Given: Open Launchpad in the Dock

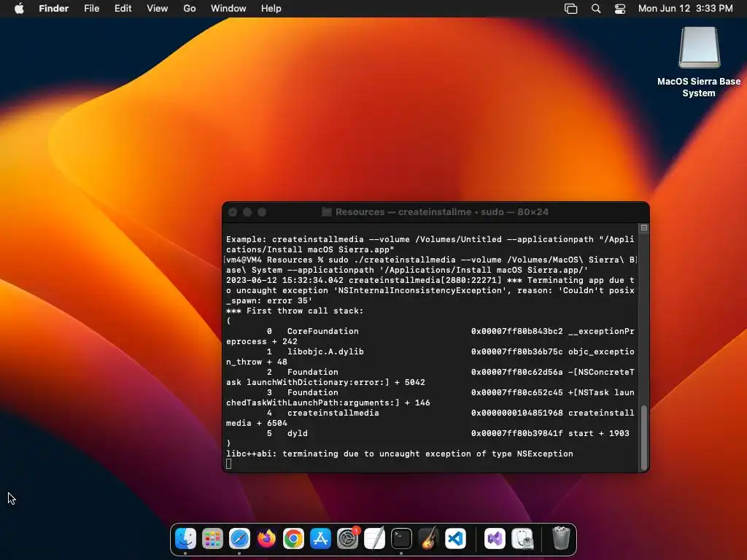Looking at the screenshot, I should click(212, 539).
